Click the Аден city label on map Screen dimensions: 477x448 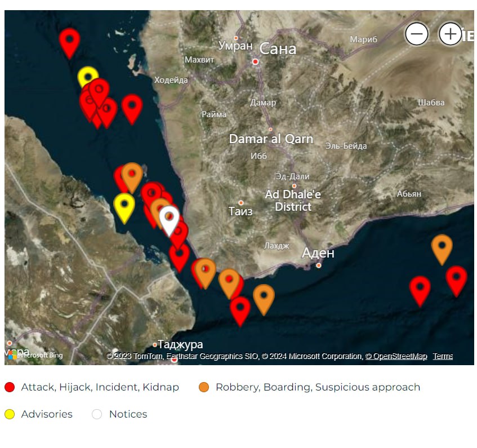318,253
